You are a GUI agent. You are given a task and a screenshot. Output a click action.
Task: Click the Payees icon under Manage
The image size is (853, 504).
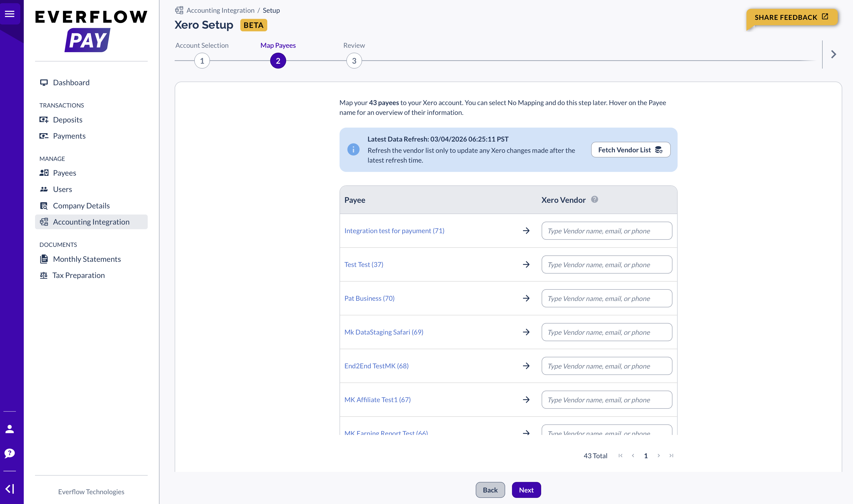44,172
